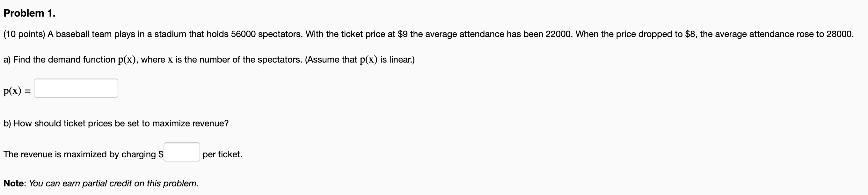Screen dimensions: 868x195
Task: Click the p(x) = label
Action: [17, 90]
